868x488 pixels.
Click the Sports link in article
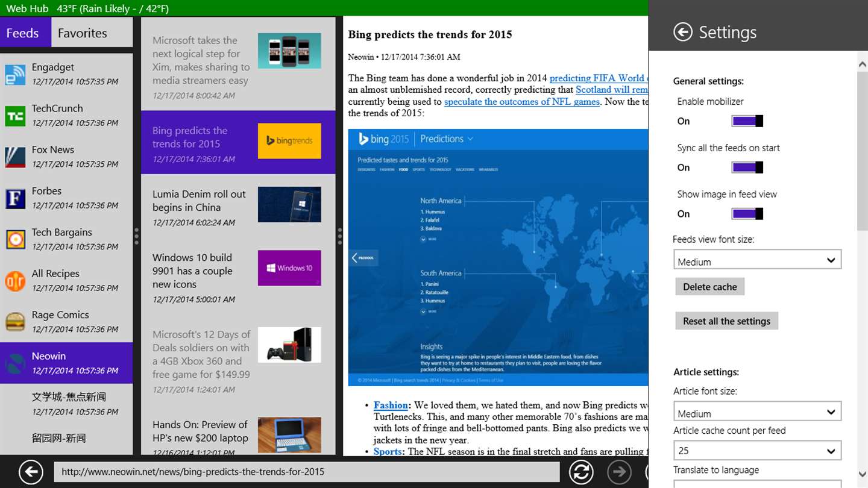(388, 451)
